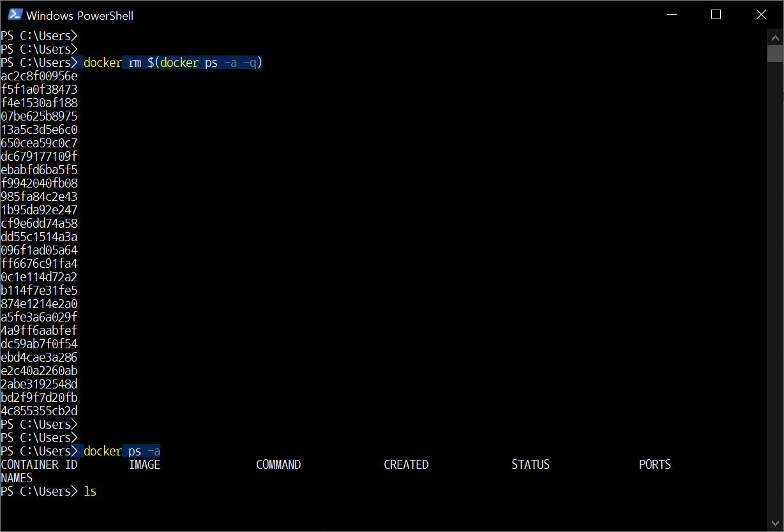Click the docker ps -a command text

click(123, 451)
